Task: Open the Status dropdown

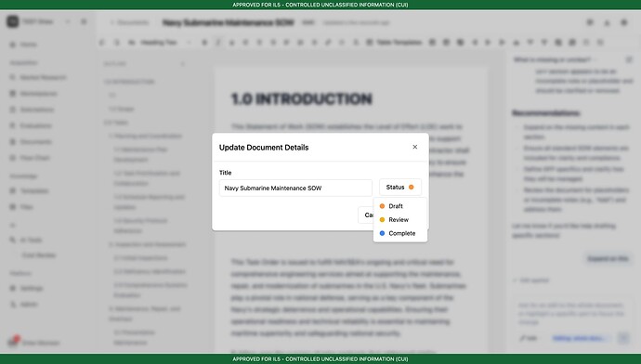Action: tap(399, 187)
